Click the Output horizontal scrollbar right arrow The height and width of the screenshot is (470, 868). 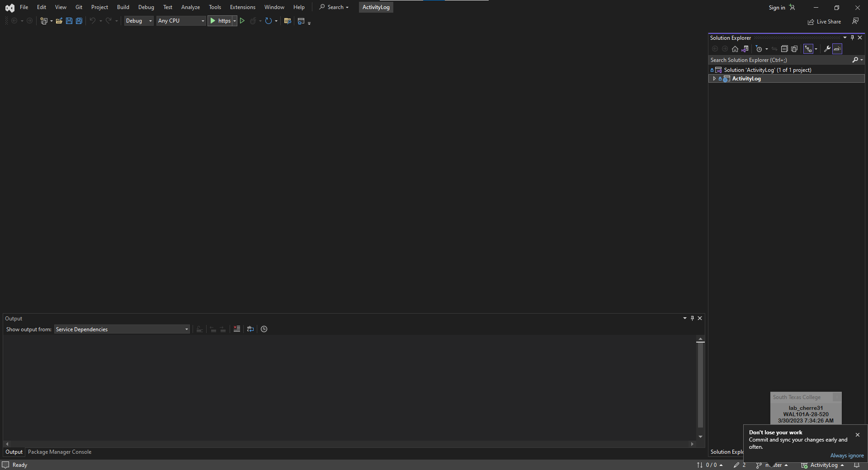point(692,444)
